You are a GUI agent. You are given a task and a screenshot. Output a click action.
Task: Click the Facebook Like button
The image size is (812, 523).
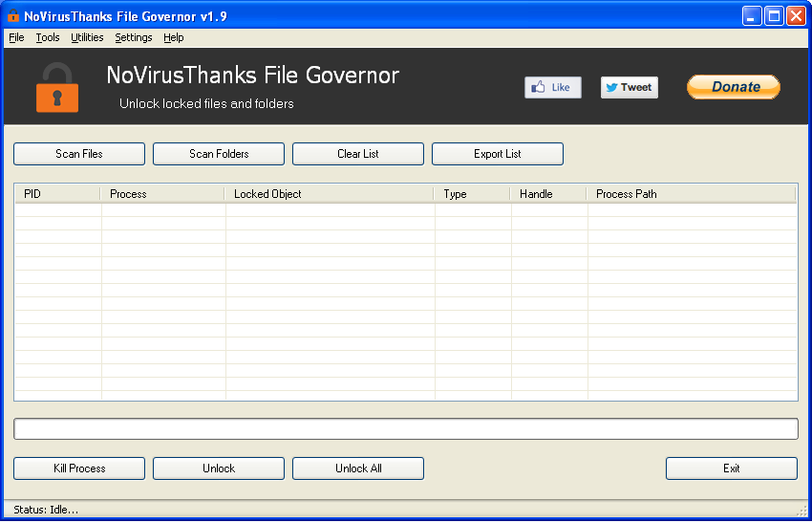(552, 87)
